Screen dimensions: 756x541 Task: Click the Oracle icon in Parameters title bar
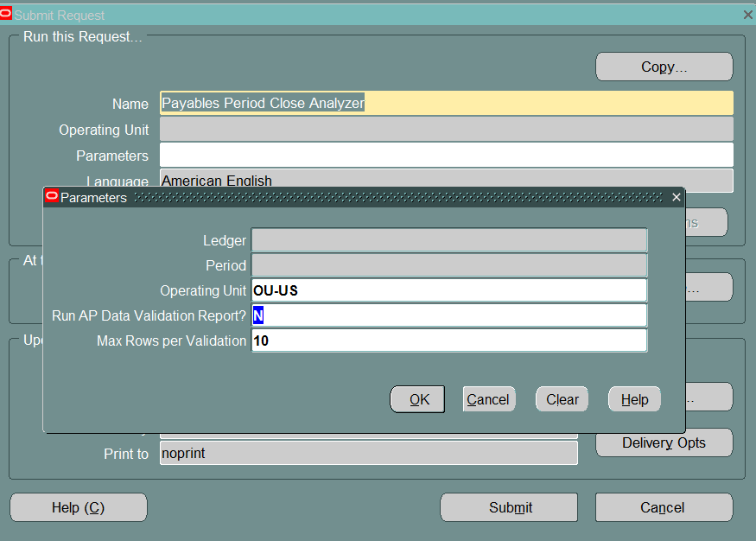pyautogui.click(x=52, y=196)
